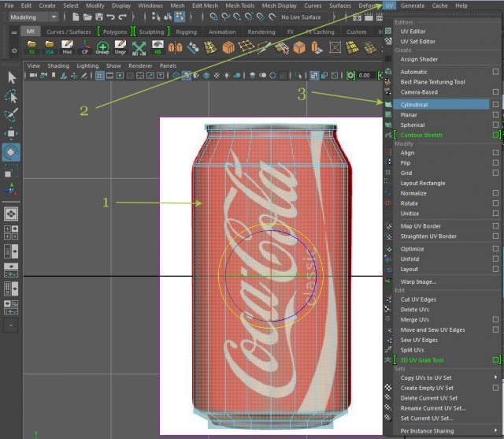
Task: Open Cylindrical mapping option box
Action: 495,105
